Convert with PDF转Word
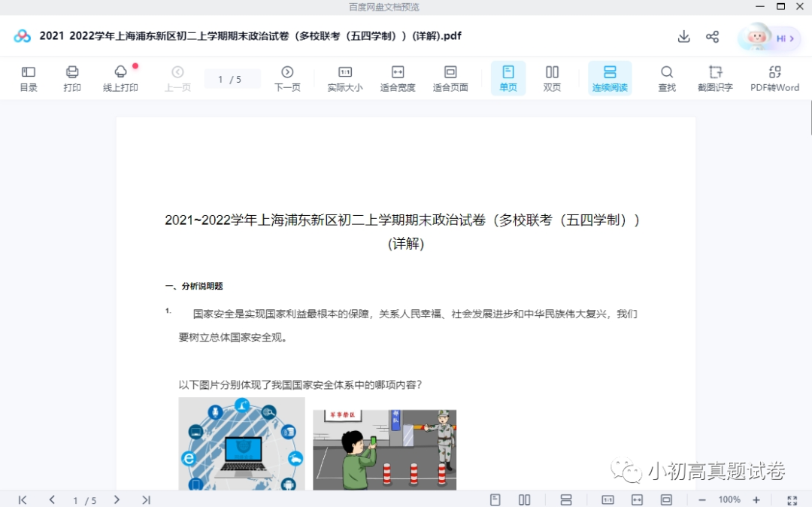 (774, 78)
